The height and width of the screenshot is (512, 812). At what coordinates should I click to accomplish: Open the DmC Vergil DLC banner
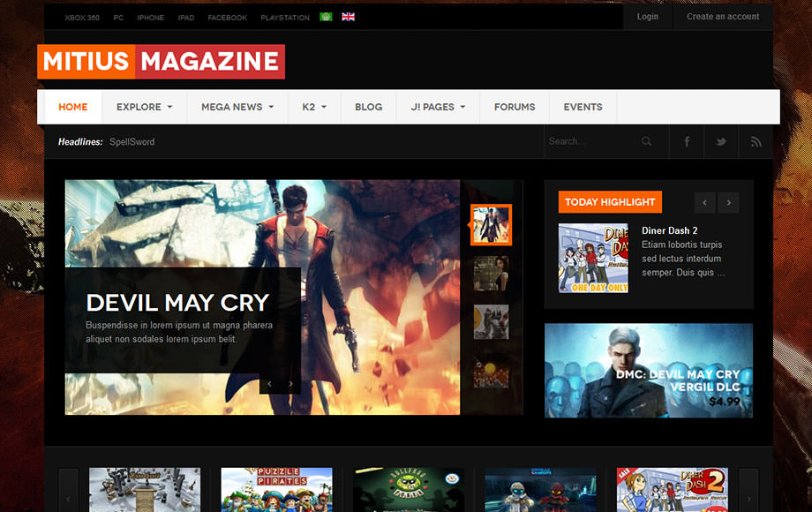pyautogui.click(x=649, y=370)
